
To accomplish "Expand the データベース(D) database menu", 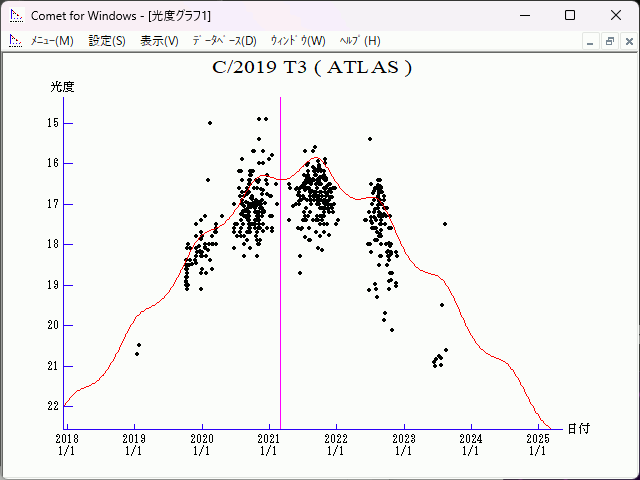I will click(x=224, y=41).
